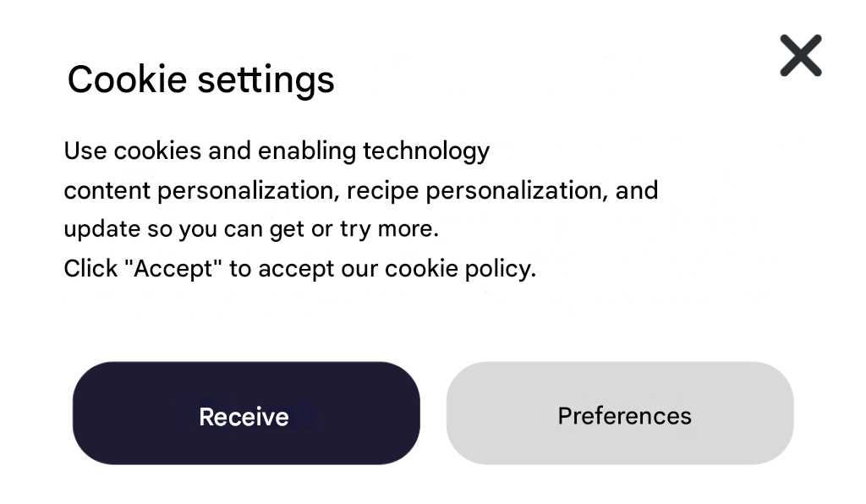The height and width of the screenshot is (504, 866).
Task: Click the word "settings" in the title
Action: pos(266,81)
